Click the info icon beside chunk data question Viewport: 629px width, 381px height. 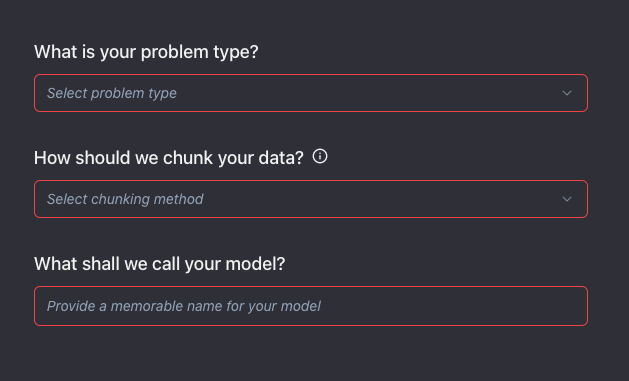coord(320,156)
